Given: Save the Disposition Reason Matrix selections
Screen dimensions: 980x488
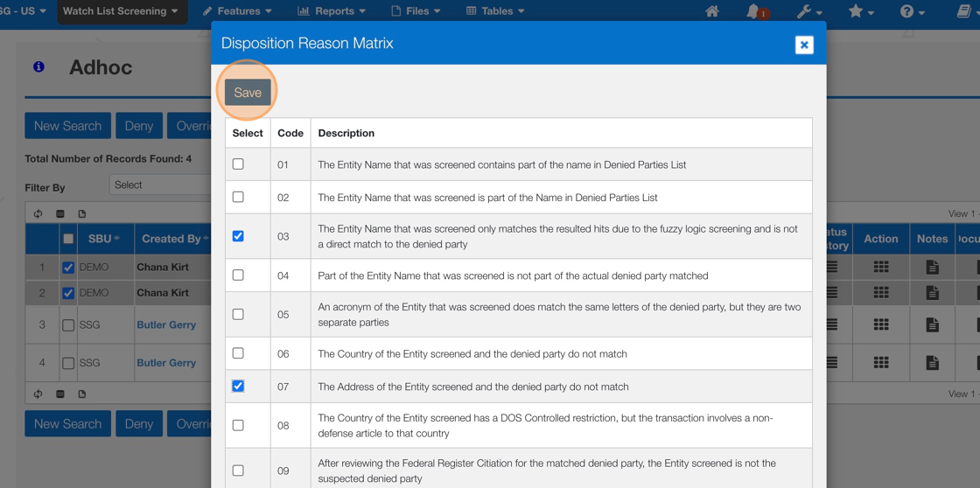Looking at the screenshot, I should click(x=248, y=93).
